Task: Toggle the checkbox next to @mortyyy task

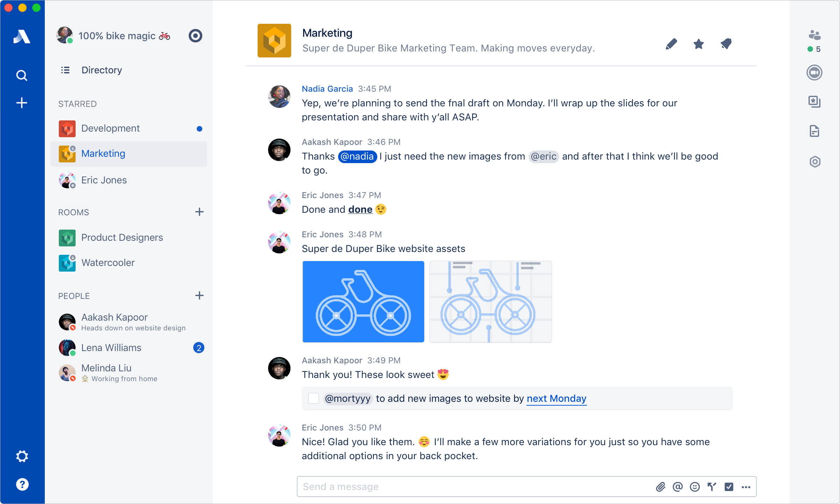Action: (x=313, y=398)
